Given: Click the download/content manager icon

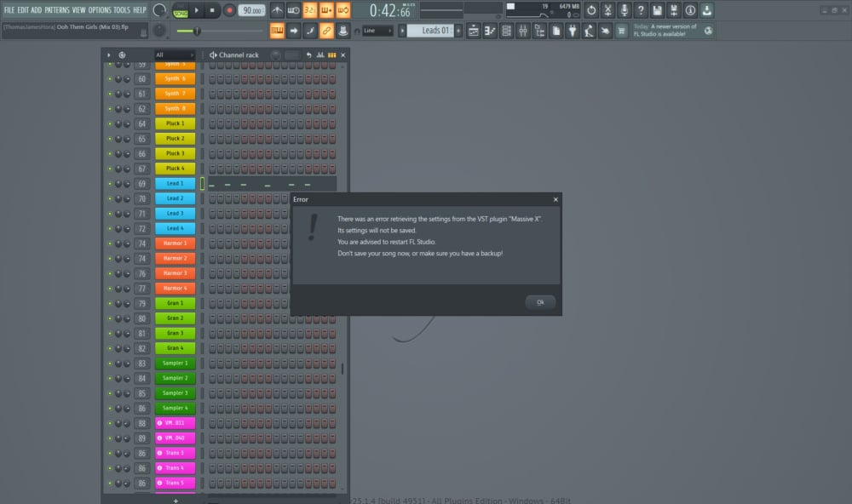Looking at the screenshot, I should [707, 10].
